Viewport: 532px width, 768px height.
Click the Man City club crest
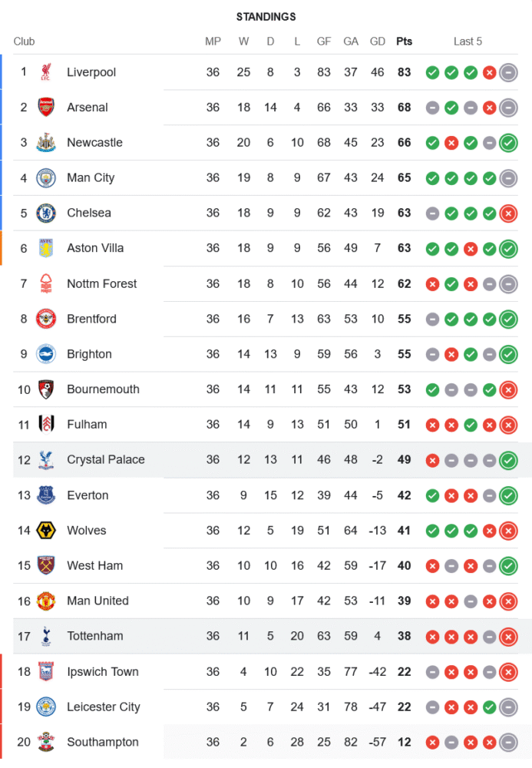(x=46, y=178)
